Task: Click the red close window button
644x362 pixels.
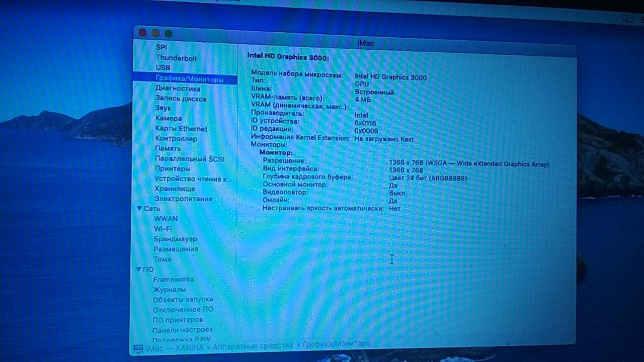Action: coord(142,32)
